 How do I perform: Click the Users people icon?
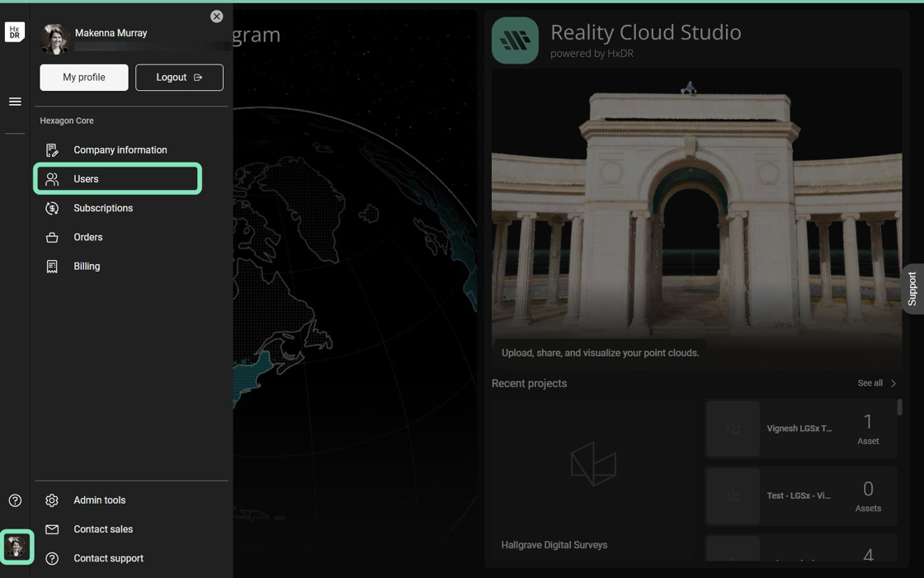(x=52, y=179)
